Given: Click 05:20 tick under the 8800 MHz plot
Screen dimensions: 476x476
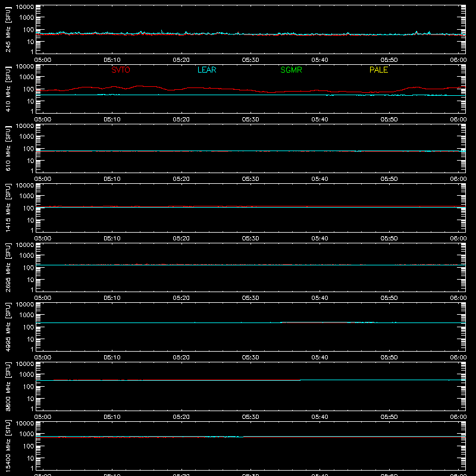Looking at the screenshot, I should point(181,417).
